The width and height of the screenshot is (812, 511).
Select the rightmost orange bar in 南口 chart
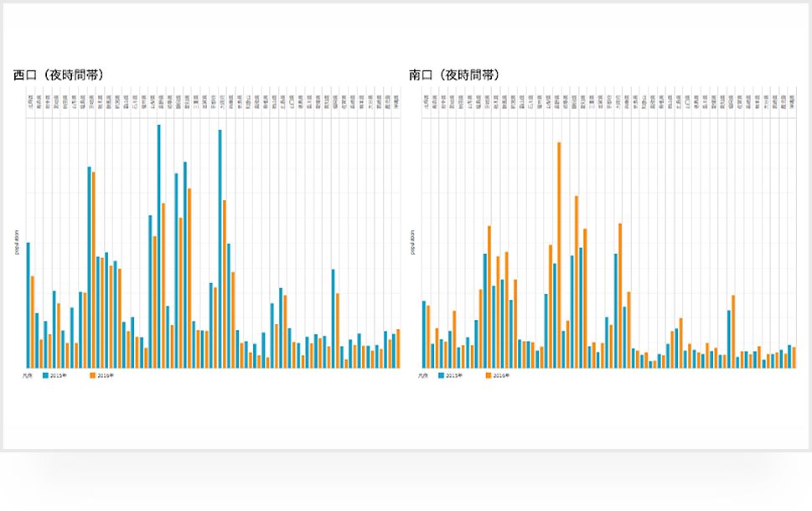[794, 358]
